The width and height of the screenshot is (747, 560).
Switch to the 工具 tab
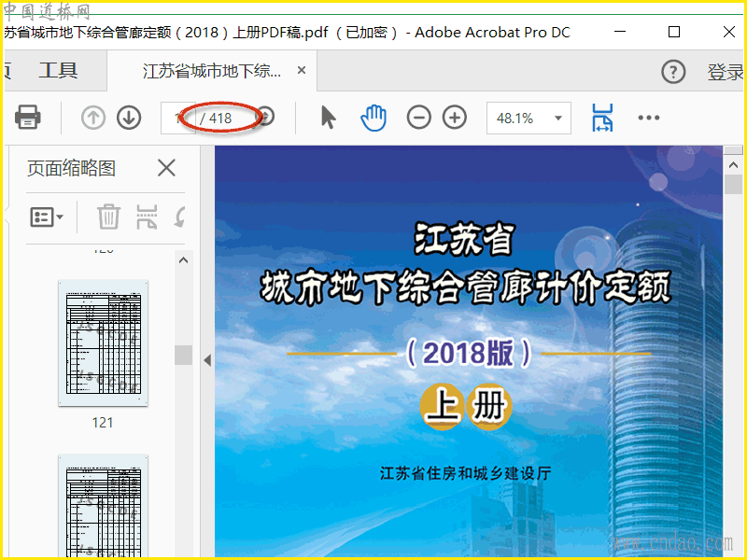coord(58,71)
